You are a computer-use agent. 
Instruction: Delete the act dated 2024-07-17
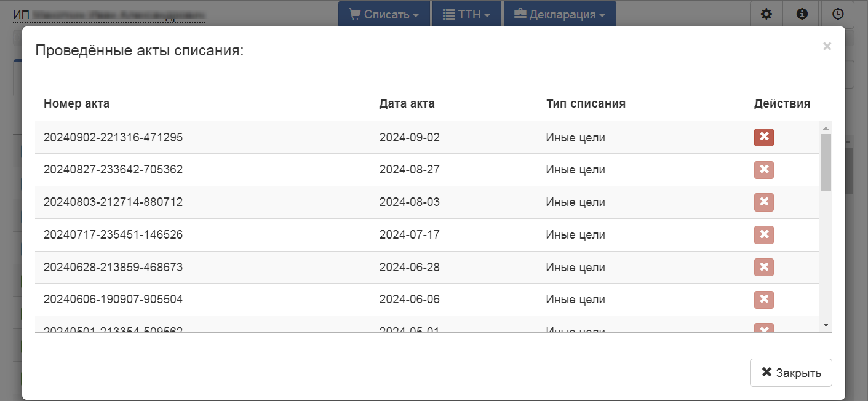click(763, 235)
